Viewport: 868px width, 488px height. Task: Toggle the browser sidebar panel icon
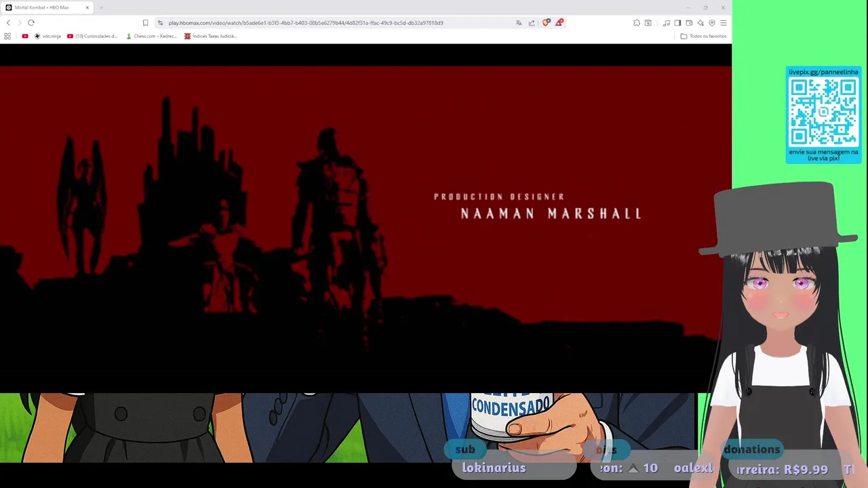(677, 22)
